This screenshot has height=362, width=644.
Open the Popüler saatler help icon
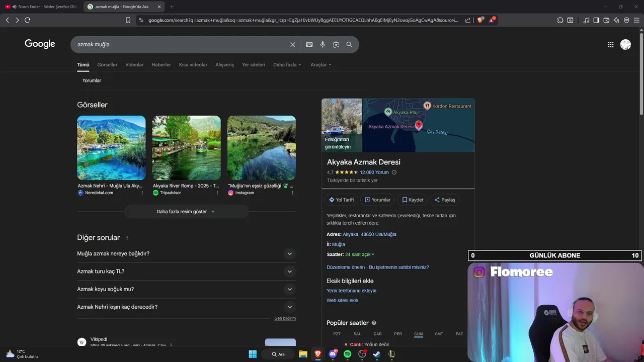coord(374,323)
